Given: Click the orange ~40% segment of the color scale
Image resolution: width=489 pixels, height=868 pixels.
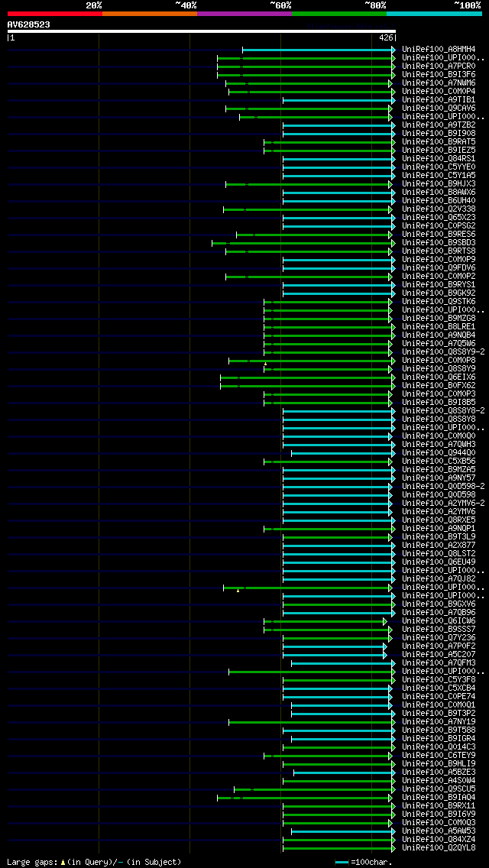Looking at the screenshot, I should coord(150,13).
